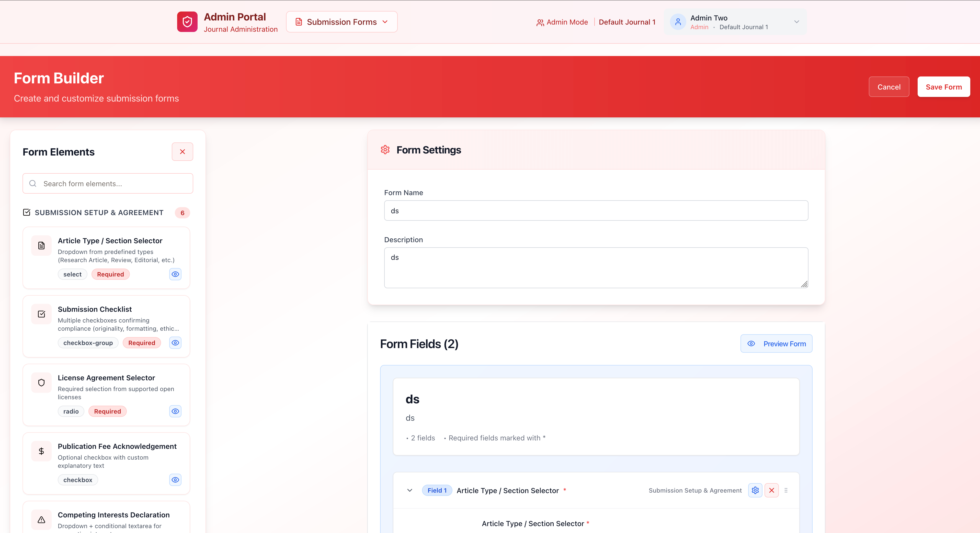980x533 pixels.
Task: Expand the Admin Two account menu chevron
Action: [x=797, y=22]
